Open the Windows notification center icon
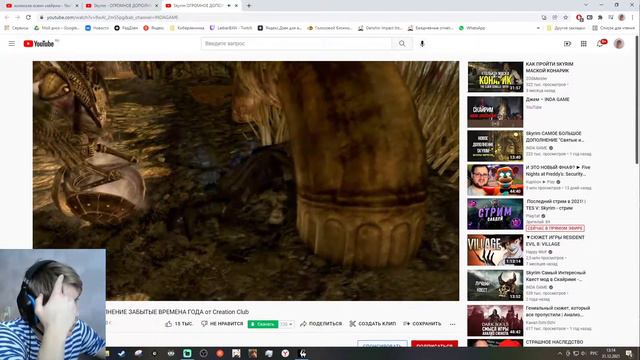The height and width of the screenshot is (360, 640). pos(629,353)
